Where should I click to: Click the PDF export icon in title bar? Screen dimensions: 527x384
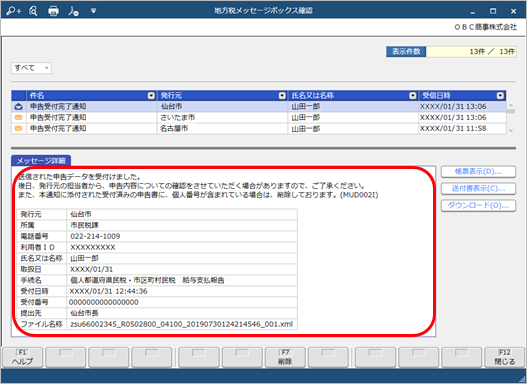pos(73,11)
